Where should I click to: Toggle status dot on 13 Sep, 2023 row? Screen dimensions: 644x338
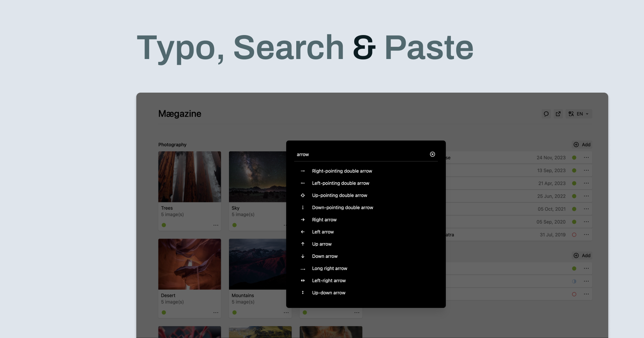(x=574, y=170)
